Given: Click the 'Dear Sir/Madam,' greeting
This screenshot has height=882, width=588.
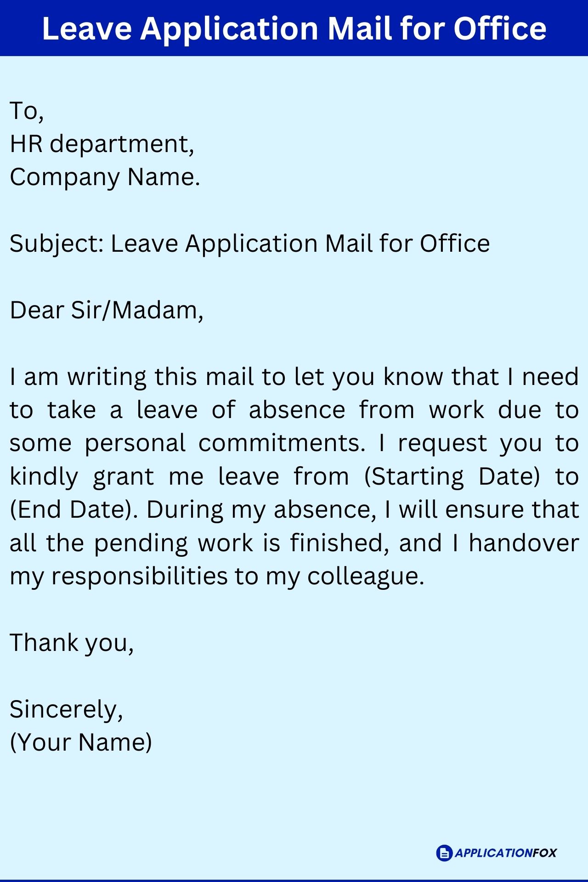Looking at the screenshot, I should click(107, 310).
